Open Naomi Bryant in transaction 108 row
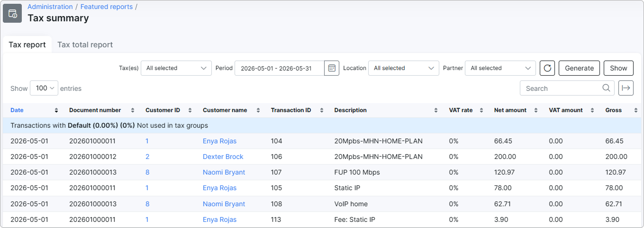644x228 pixels. [224, 204]
